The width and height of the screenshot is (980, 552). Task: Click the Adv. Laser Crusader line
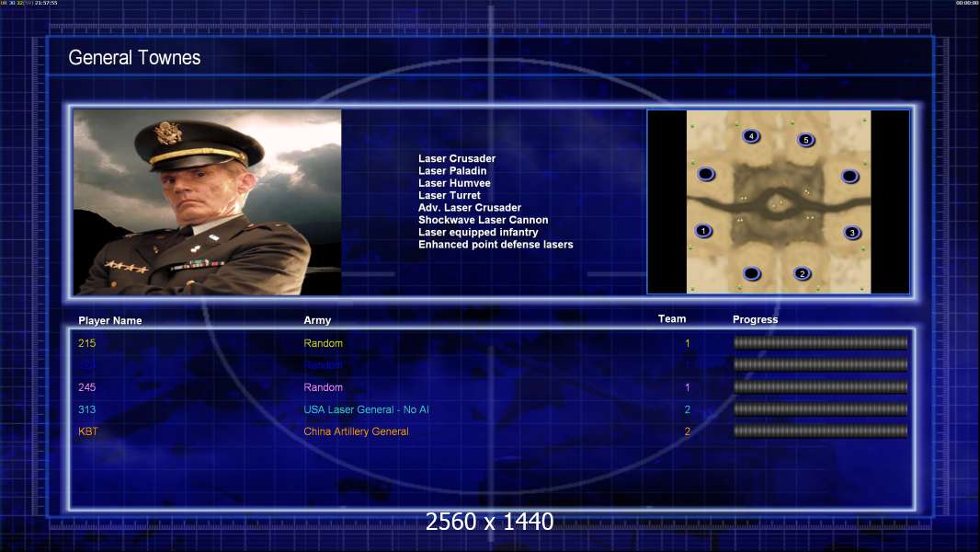470,208
